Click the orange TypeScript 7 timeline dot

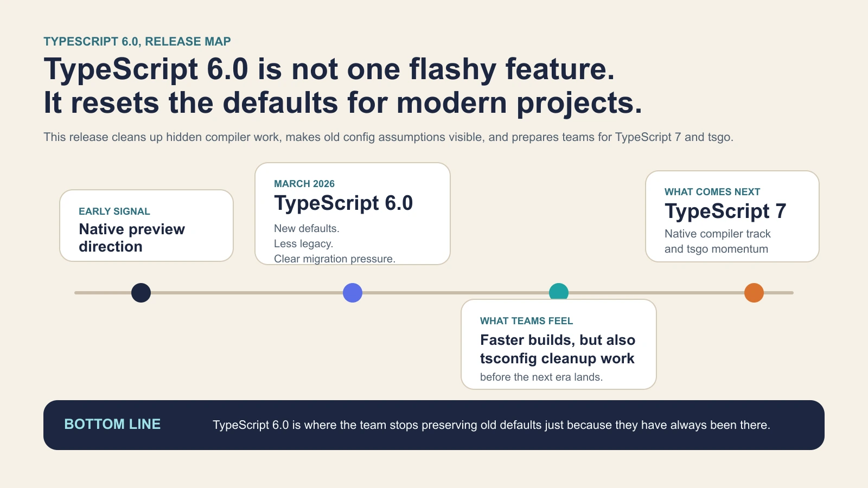pyautogui.click(x=754, y=292)
